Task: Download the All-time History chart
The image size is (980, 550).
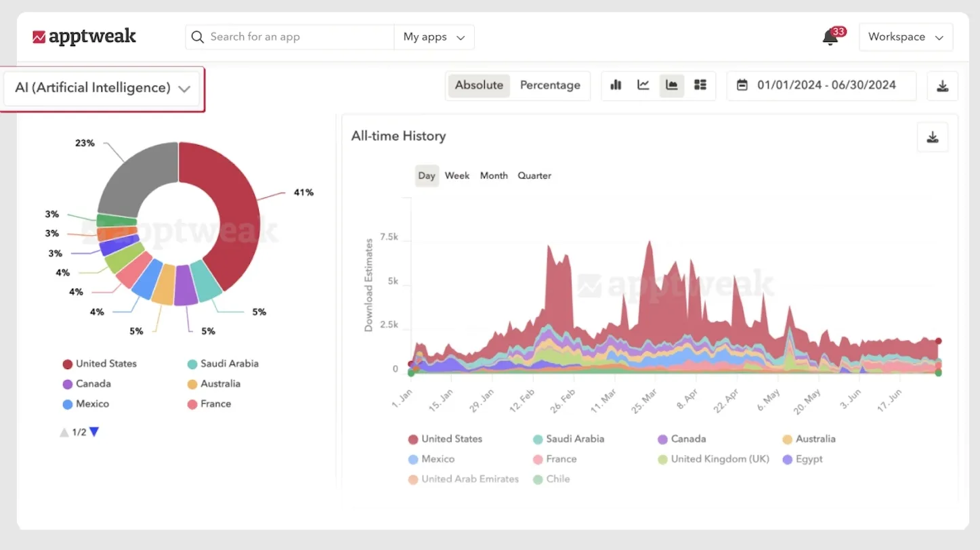Action: 933,137
